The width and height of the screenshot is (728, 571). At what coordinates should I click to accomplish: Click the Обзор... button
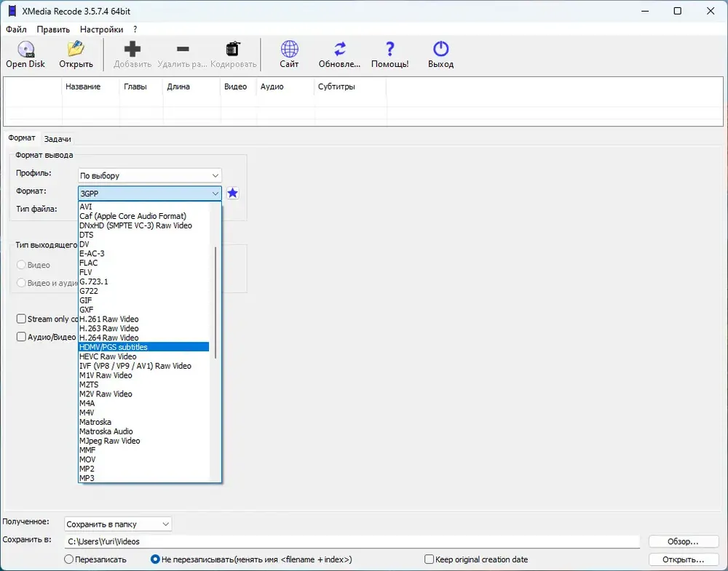click(683, 541)
